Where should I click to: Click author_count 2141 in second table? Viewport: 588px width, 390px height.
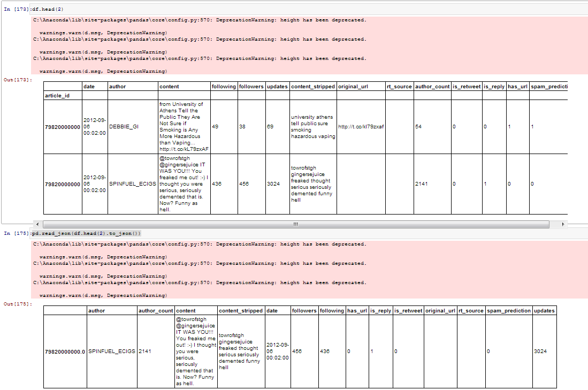coord(156,352)
